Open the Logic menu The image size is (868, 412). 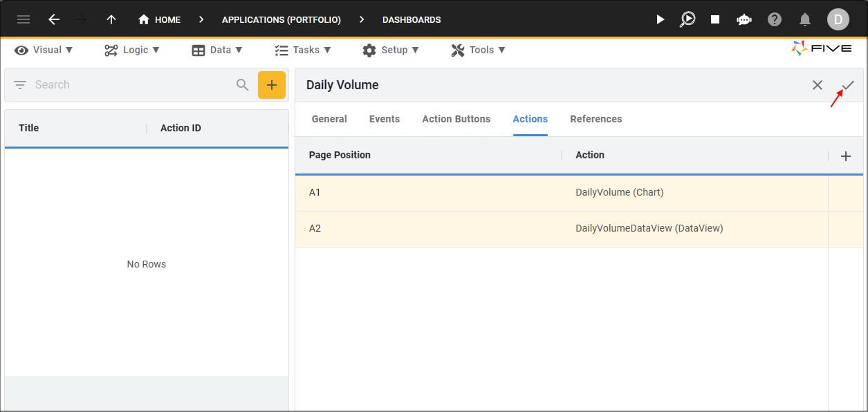[x=132, y=50]
